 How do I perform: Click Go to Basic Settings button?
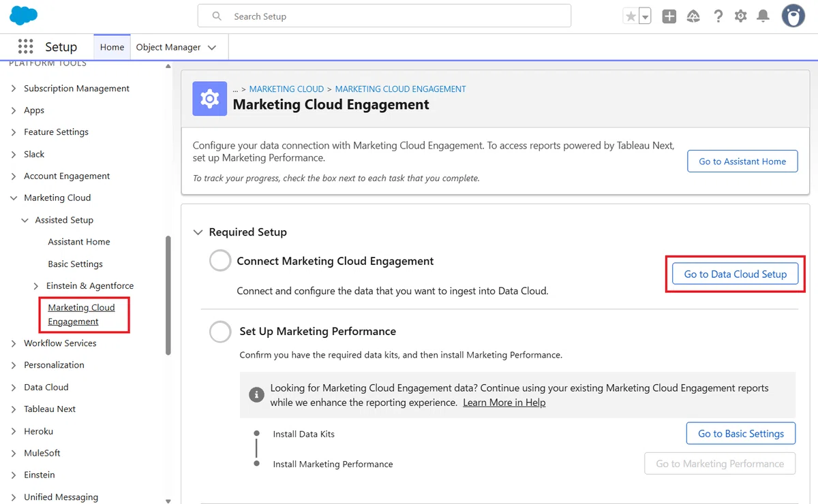(x=741, y=433)
